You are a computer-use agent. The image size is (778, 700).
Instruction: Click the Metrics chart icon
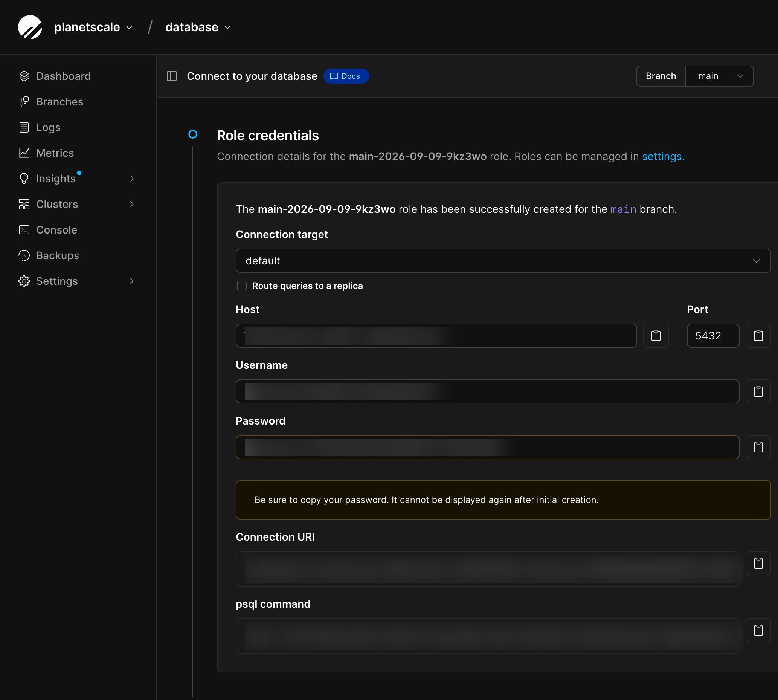(x=24, y=153)
